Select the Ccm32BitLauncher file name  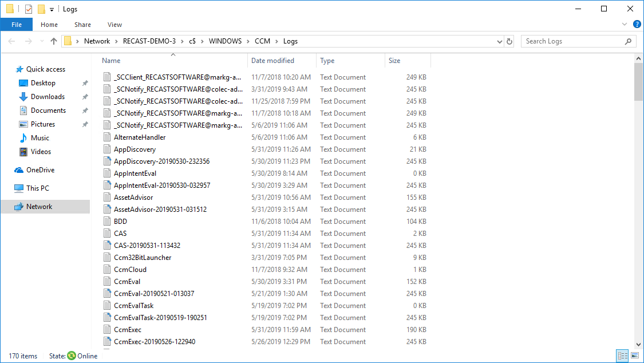pyautogui.click(x=143, y=258)
